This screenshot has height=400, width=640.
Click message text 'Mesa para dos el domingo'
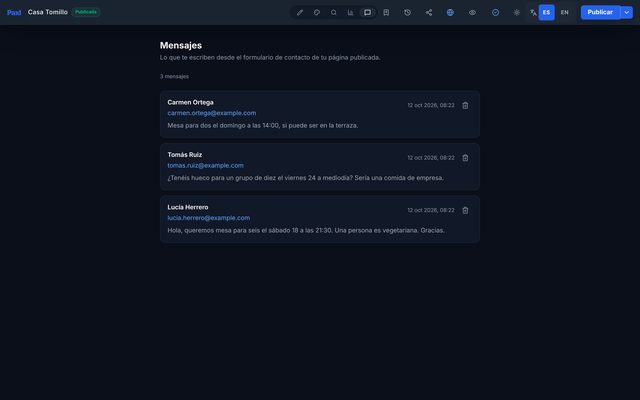[x=262, y=125]
